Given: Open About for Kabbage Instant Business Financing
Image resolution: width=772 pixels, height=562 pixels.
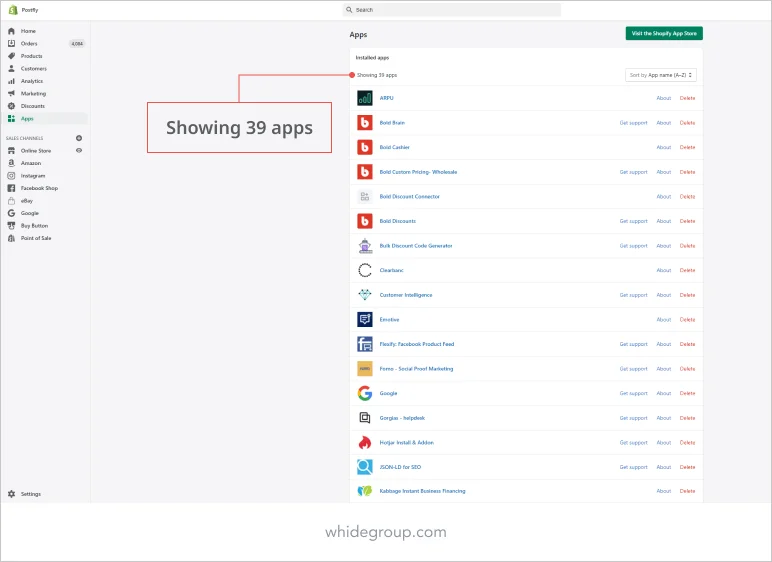Looking at the screenshot, I should tap(664, 491).
